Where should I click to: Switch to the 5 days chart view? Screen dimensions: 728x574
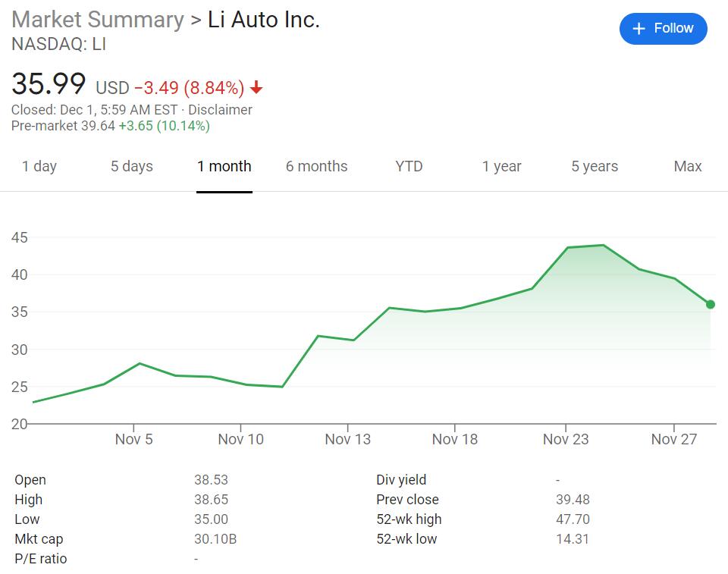pos(131,166)
